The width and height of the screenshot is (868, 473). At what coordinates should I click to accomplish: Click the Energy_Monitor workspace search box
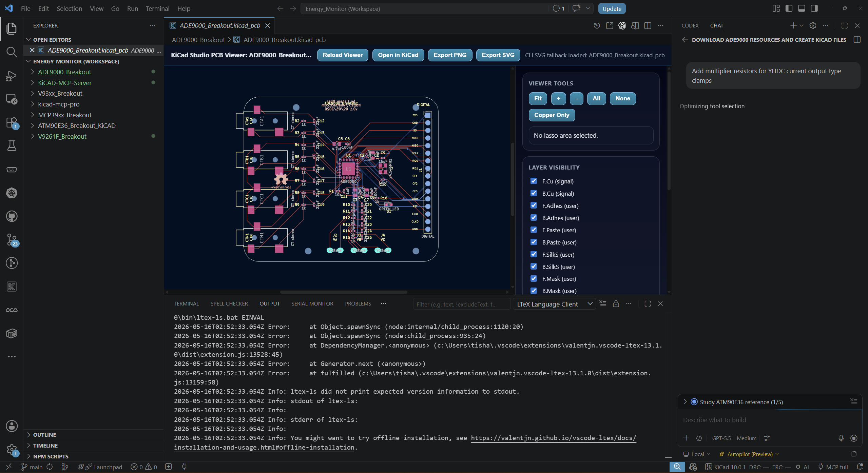click(x=424, y=8)
